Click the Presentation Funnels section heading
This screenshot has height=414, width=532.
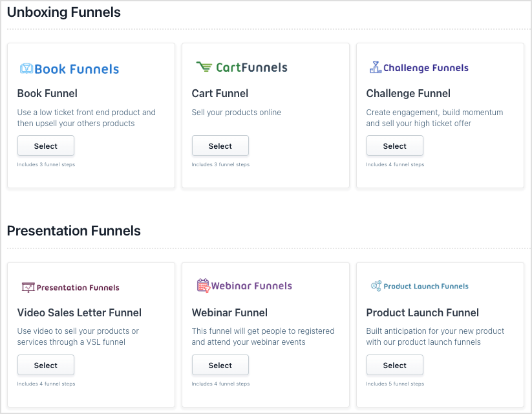click(x=74, y=231)
